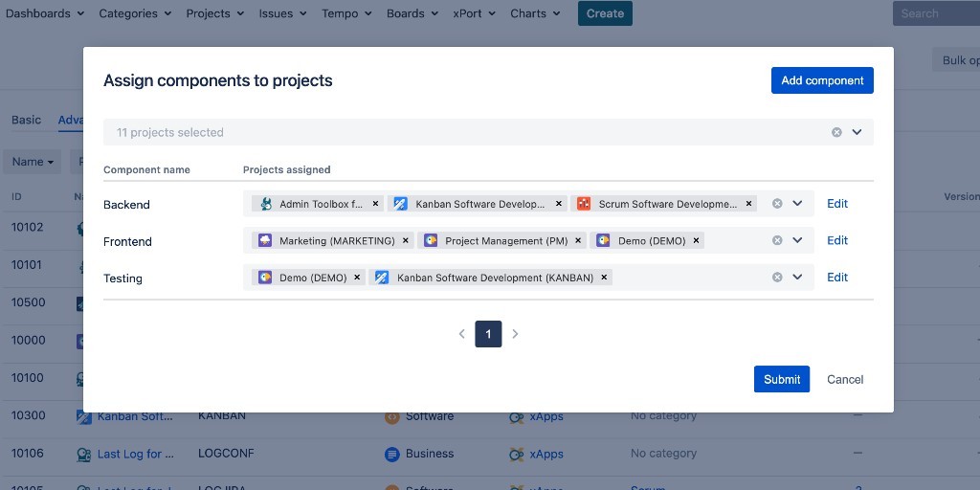The width and height of the screenshot is (980, 490).
Task: Click the Testing component name
Action: [x=122, y=278]
